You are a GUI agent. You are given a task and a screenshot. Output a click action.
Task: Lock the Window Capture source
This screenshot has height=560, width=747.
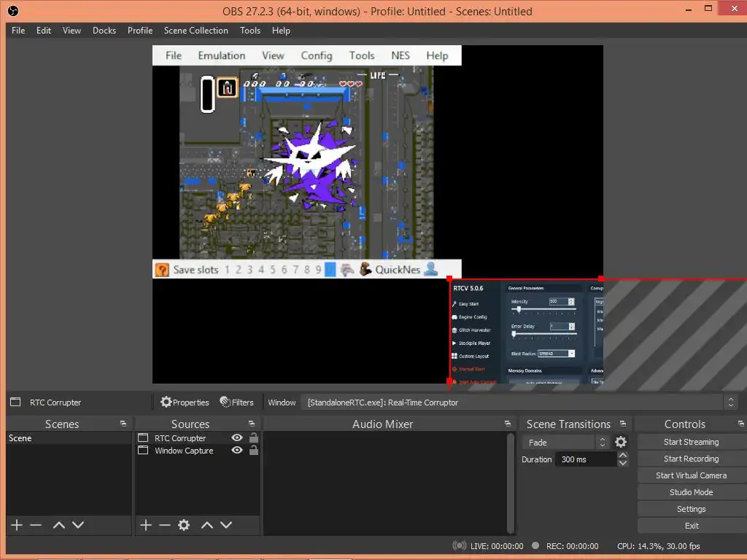[254, 450]
